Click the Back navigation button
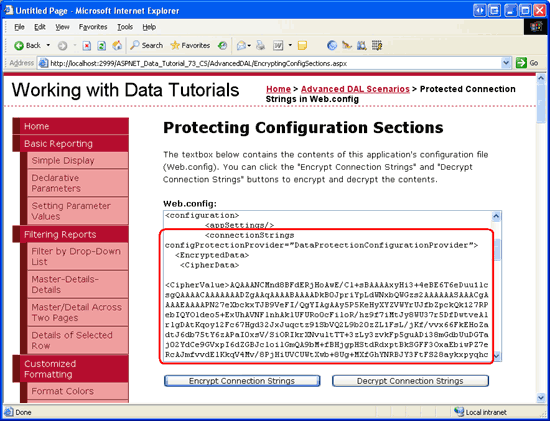This screenshot has width=550, height=421. [28, 45]
